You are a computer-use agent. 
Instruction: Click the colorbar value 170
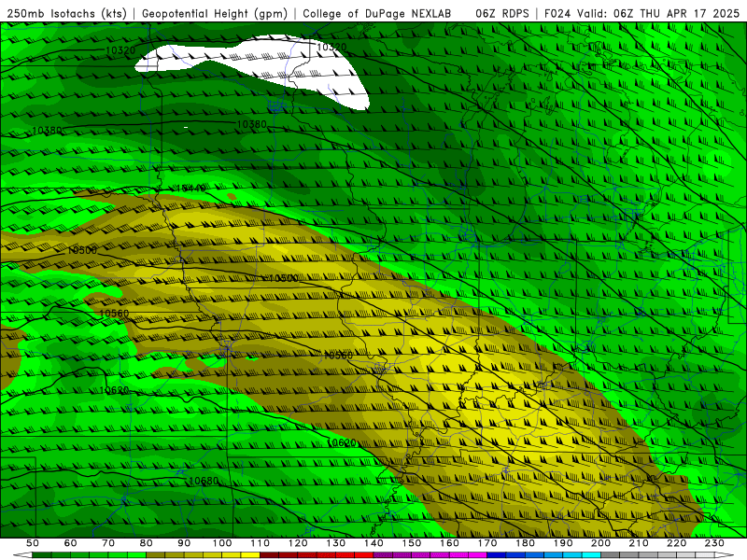click(487, 543)
